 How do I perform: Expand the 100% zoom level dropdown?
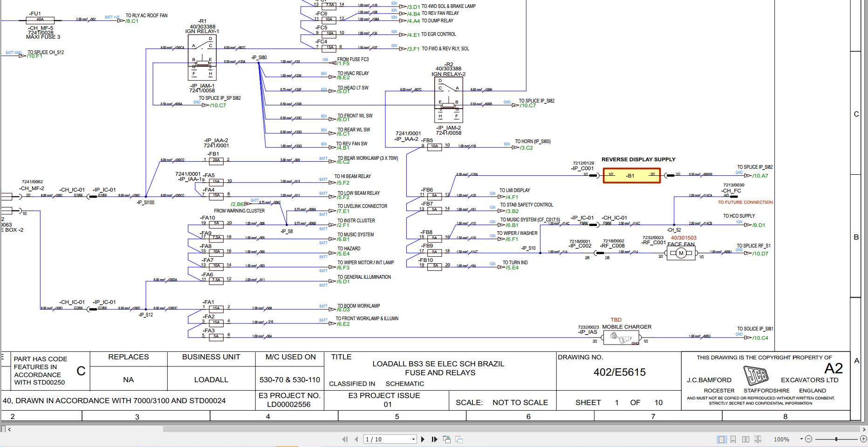801,439
